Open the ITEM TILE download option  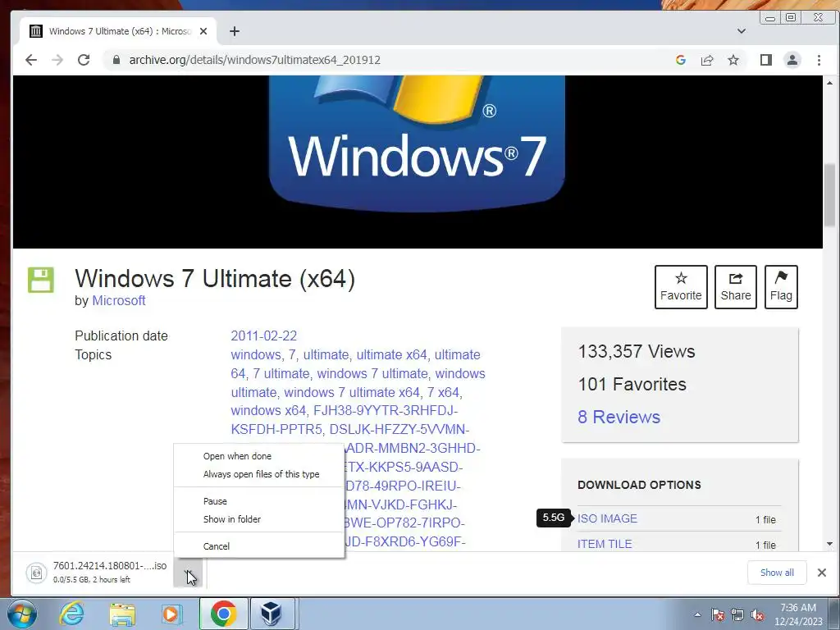pyautogui.click(x=605, y=544)
